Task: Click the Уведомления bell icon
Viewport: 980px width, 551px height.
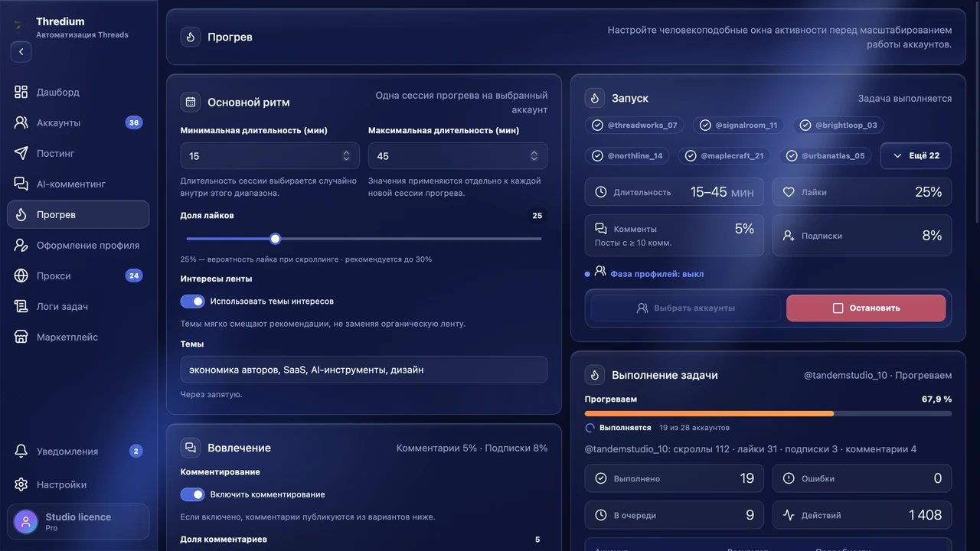Action: [x=21, y=451]
